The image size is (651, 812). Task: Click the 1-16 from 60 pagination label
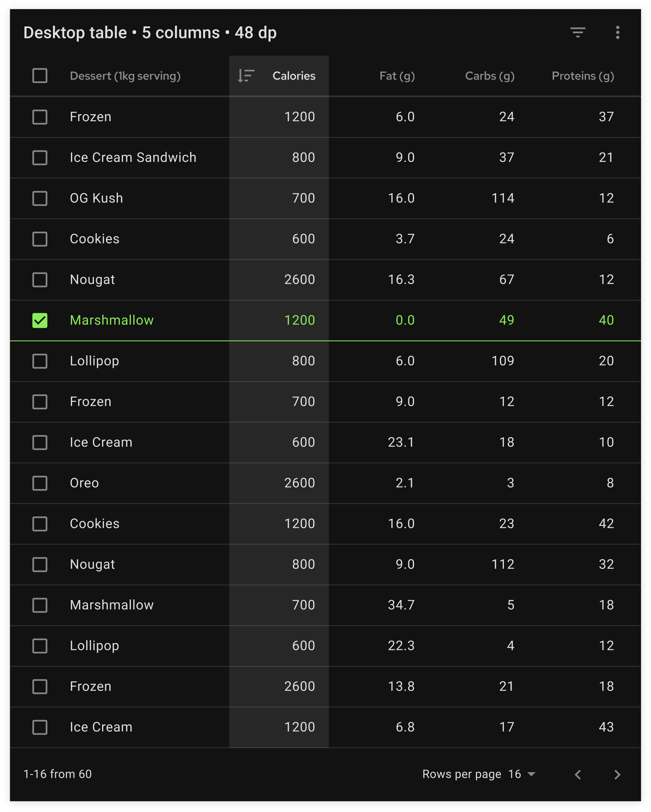(57, 775)
